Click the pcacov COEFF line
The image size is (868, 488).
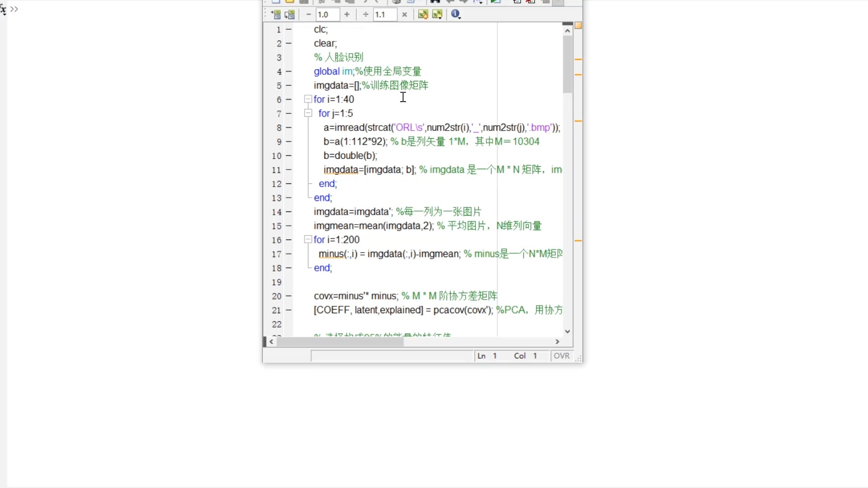coord(404,310)
